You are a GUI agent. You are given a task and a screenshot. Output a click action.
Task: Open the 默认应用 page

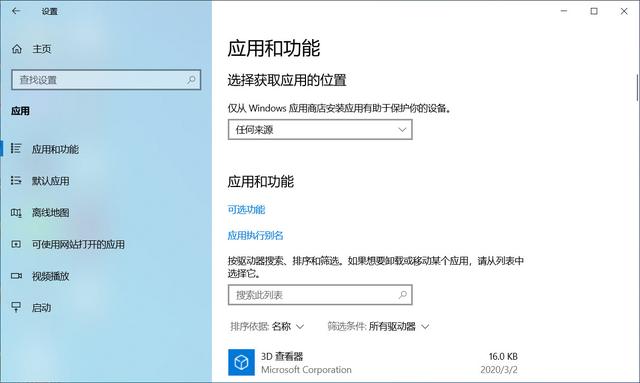[106, 180]
